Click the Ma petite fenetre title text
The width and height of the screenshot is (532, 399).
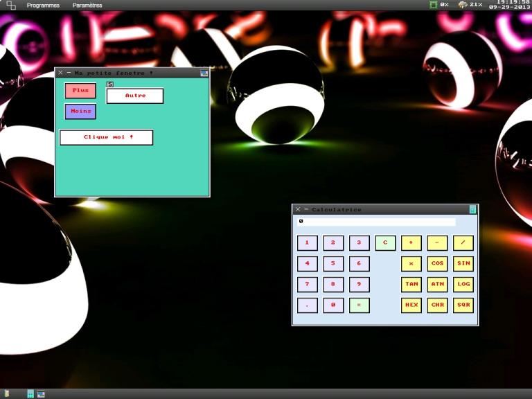(114, 73)
